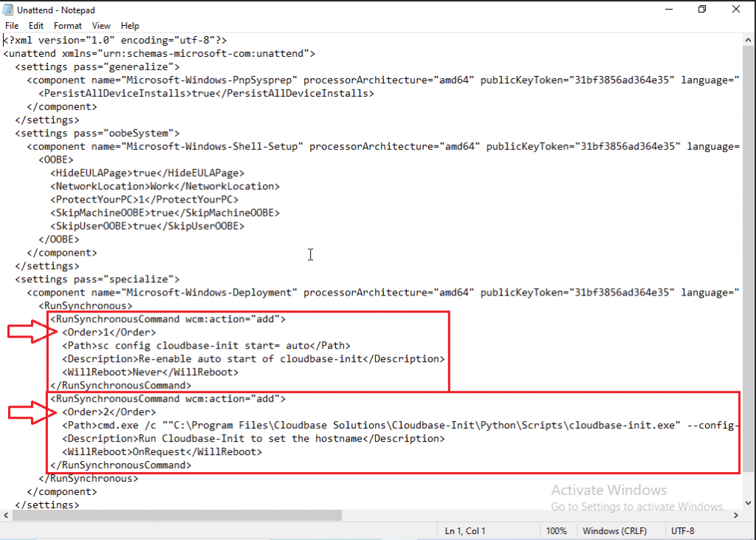756x540 pixels.
Task: Click the 100% zoom indicator
Action: click(557, 530)
